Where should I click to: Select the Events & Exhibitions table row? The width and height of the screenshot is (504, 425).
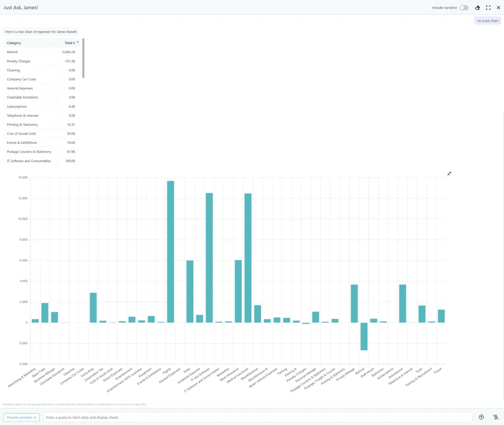pos(42,143)
